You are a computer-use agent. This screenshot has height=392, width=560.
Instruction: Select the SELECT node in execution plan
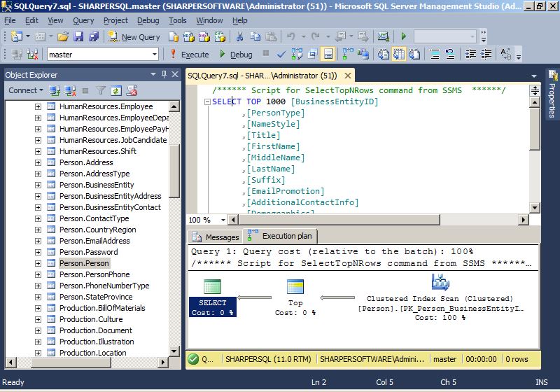(x=213, y=297)
